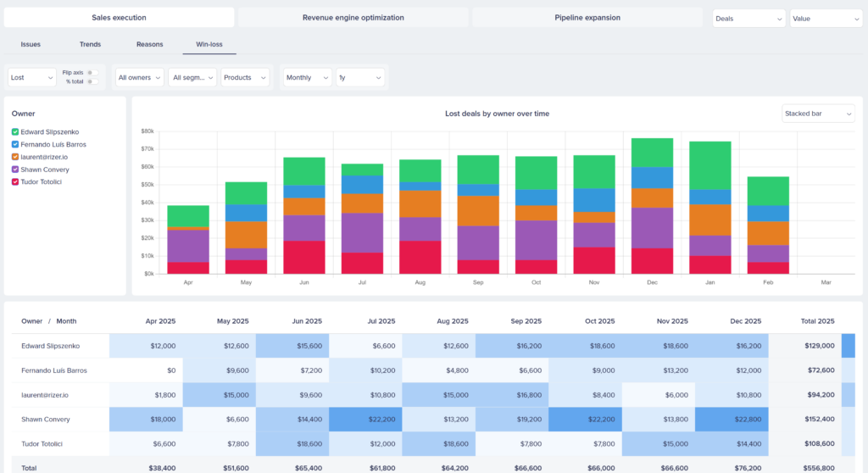
Task: Uncheck the Edward Slipszenko owner checkbox
Action: 15,132
